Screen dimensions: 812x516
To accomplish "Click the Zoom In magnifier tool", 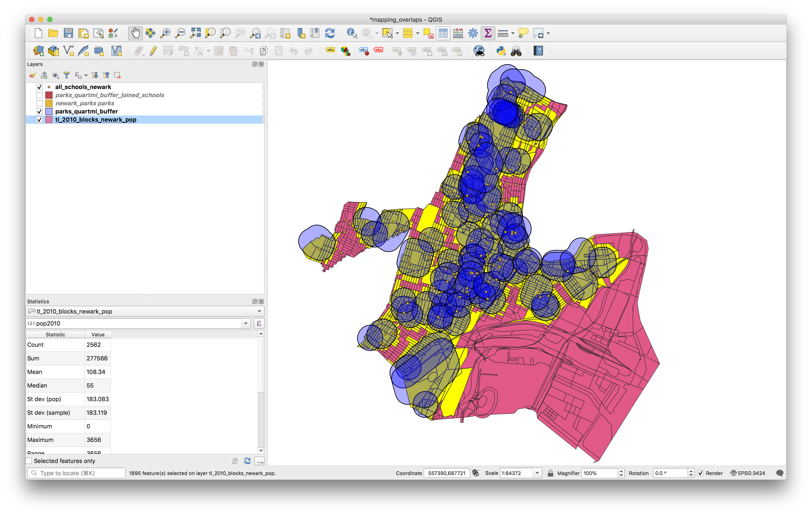I will pyautogui.click(x=165, y=33).
